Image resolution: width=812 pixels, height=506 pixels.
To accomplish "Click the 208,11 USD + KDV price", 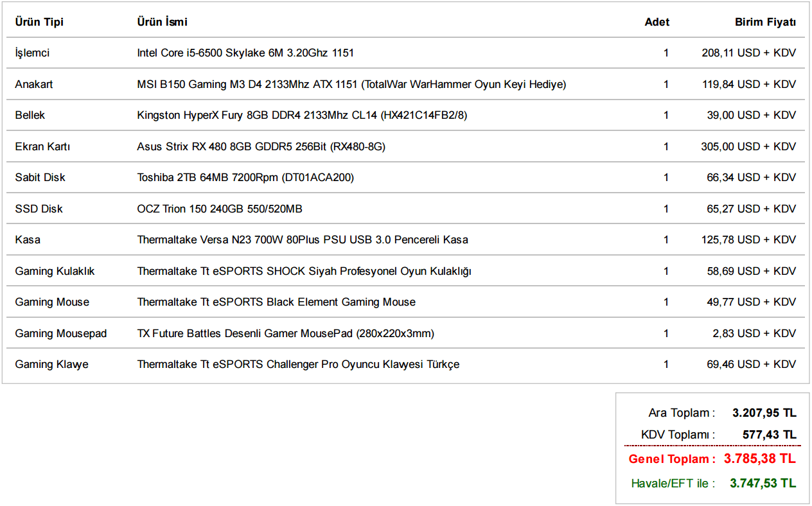I will [x=748, y=53].
